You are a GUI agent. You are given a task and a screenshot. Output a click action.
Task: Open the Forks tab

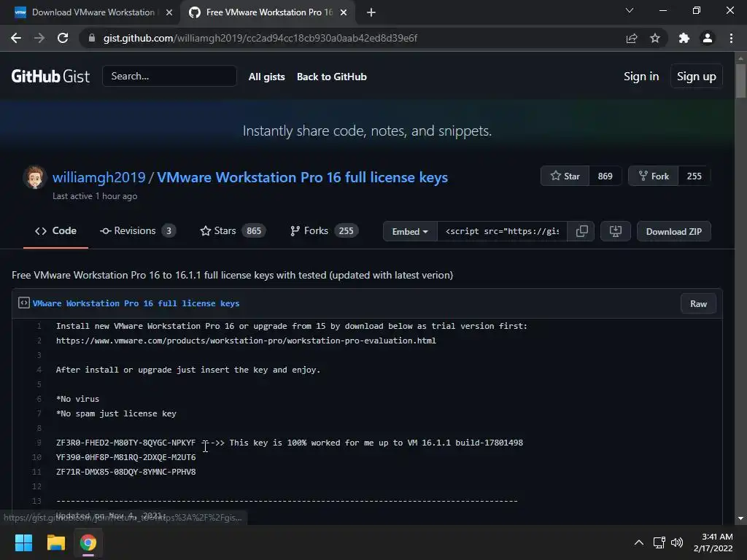point(325,231)
